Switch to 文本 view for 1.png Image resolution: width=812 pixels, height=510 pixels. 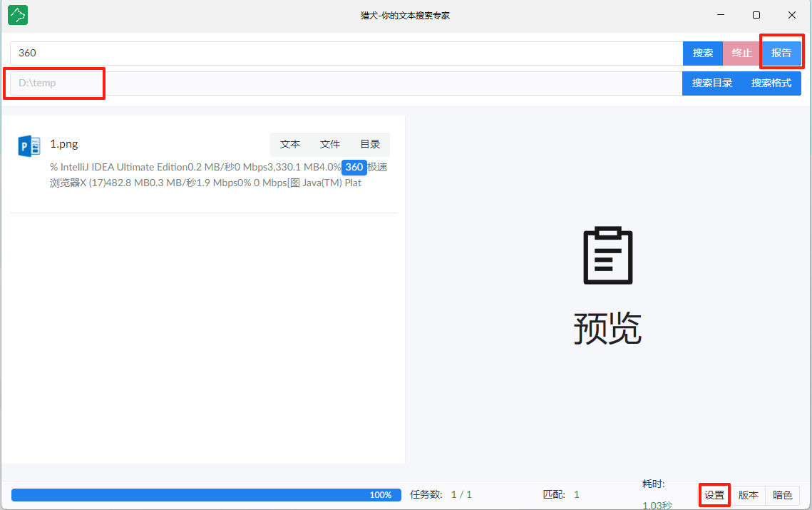click(290, 144)
